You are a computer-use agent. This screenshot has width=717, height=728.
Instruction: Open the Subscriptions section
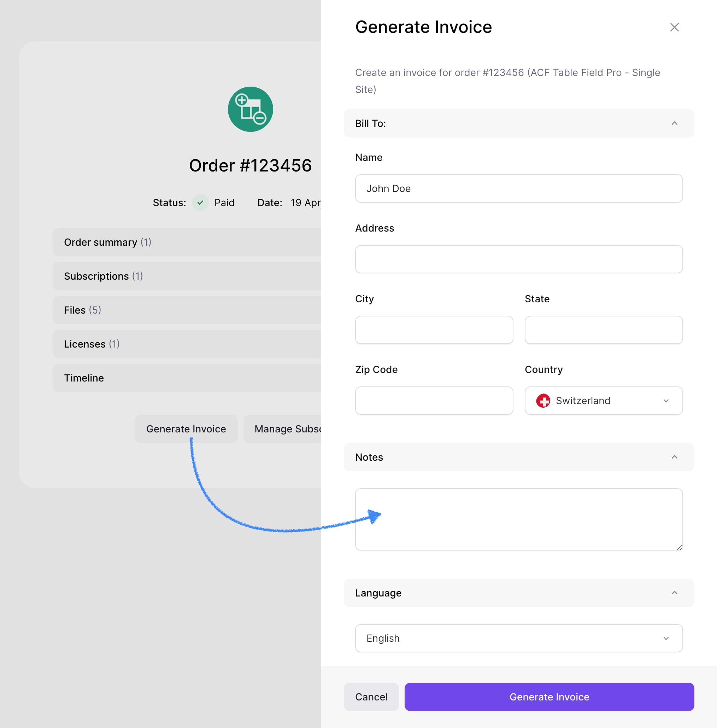point(187,276)
